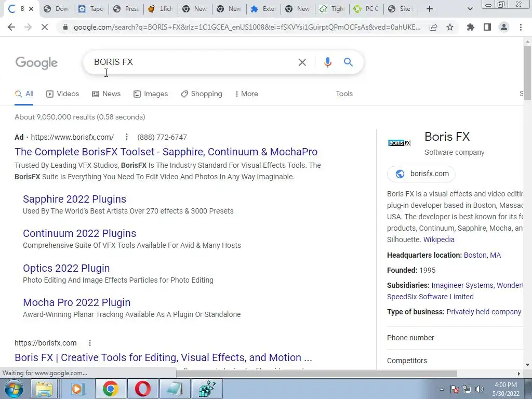Switch to the News results tab
This screenshot has height=399, width=532.
point(106,94)
